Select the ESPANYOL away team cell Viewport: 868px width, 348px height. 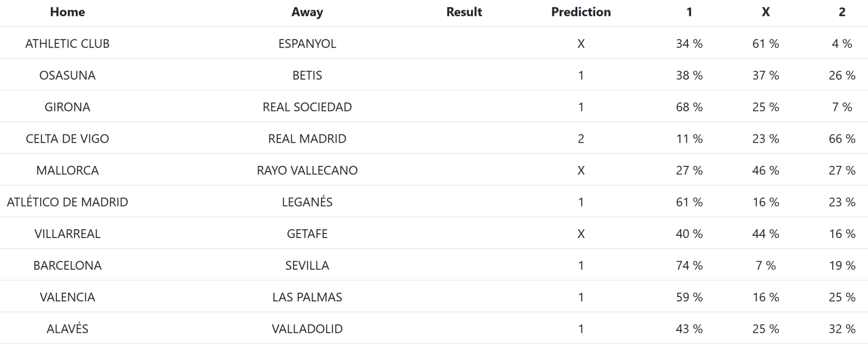pos(307,43)
